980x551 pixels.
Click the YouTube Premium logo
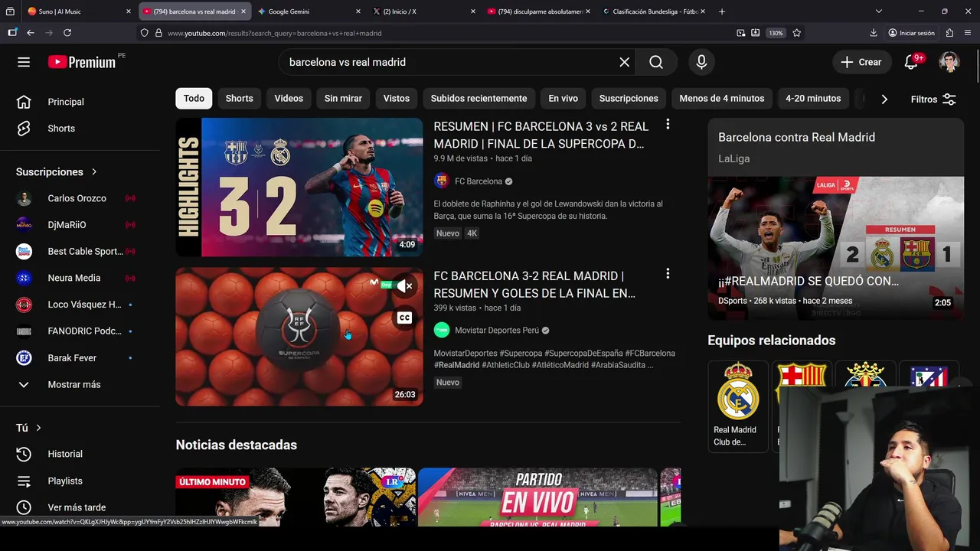click(x=82, y=62)
